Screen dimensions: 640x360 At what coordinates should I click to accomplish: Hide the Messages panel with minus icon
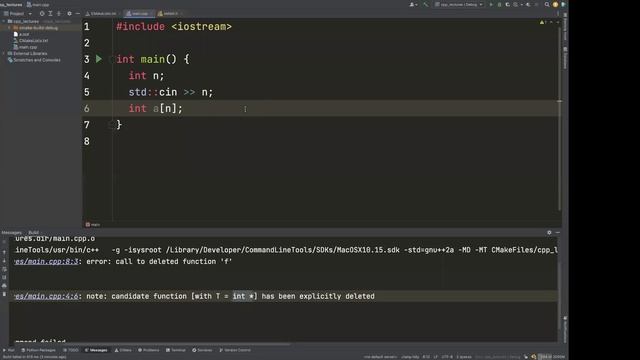[558, 232]
